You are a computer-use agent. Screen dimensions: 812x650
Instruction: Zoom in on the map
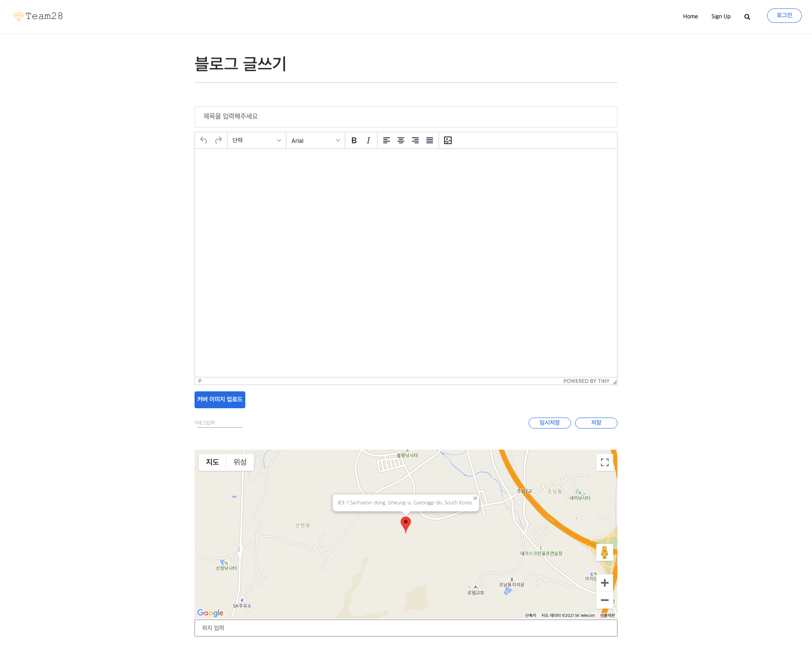pyautogui.click(x=604, y=583)
